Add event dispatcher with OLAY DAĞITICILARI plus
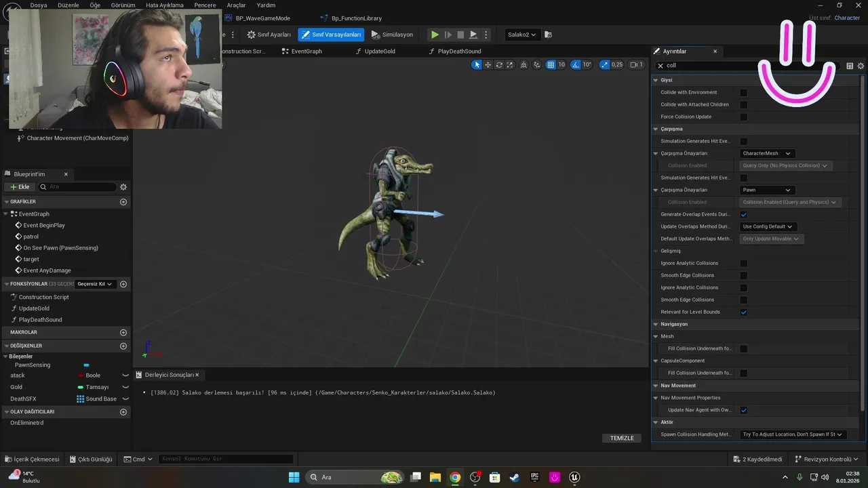 tap(123, 411)
